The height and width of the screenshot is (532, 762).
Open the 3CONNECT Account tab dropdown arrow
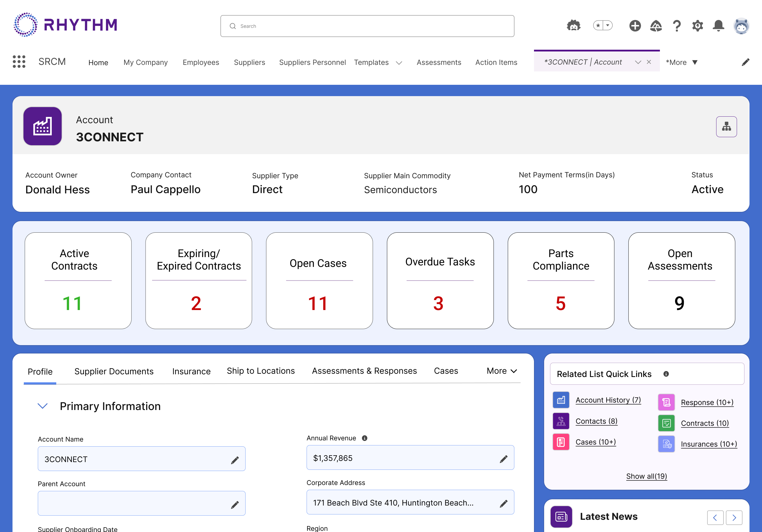pos(638,62)
